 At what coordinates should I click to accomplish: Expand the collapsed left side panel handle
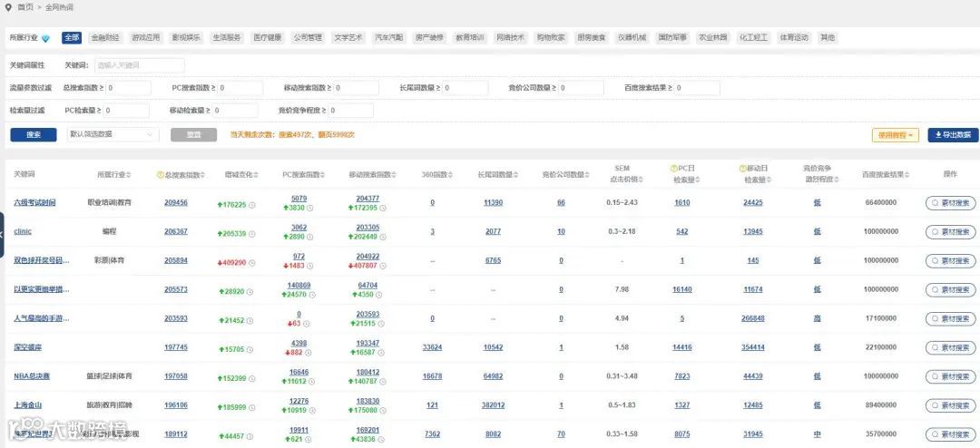click(x=2, y=234)
